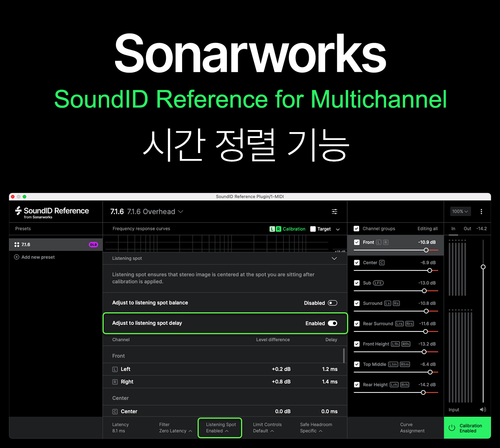Uncheck the Center channel group checkbox
500x448 pixels.
point(357,262)
